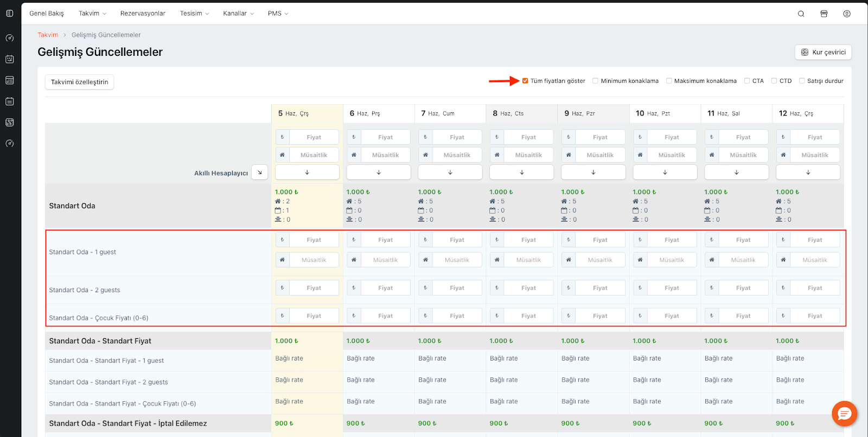Click the search icon in top bar
The image size is (868, 437).
point(801,14)
